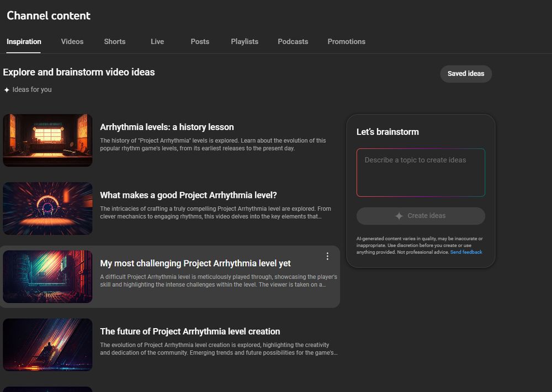Go to the Shorts tab
This screenshot has height=392, width=552.
coord(115,41)
